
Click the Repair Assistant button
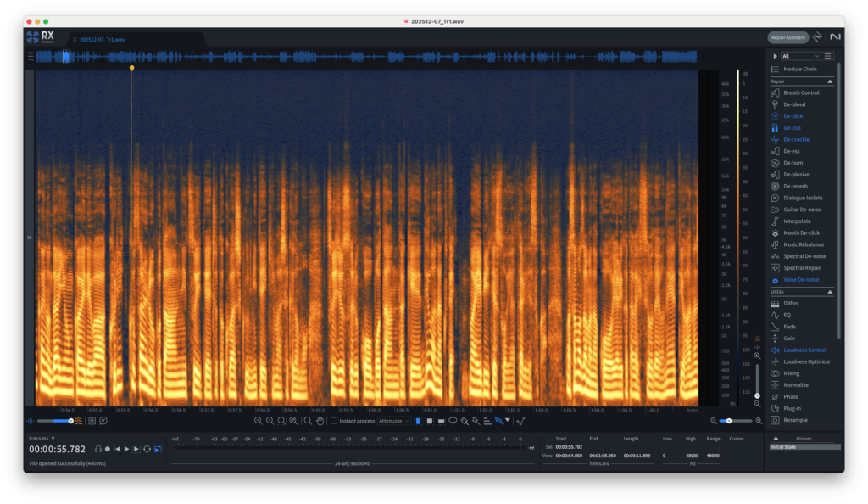788,37
